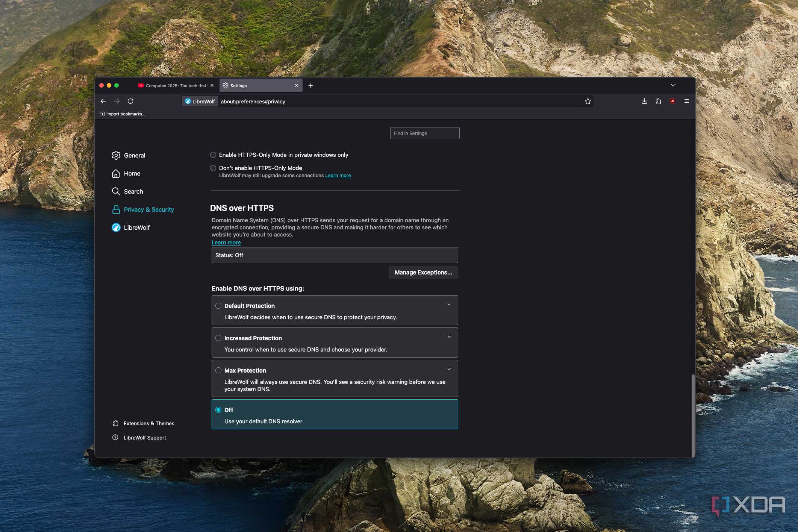Open the uBlock Origin extension icon

coord(672,101)
